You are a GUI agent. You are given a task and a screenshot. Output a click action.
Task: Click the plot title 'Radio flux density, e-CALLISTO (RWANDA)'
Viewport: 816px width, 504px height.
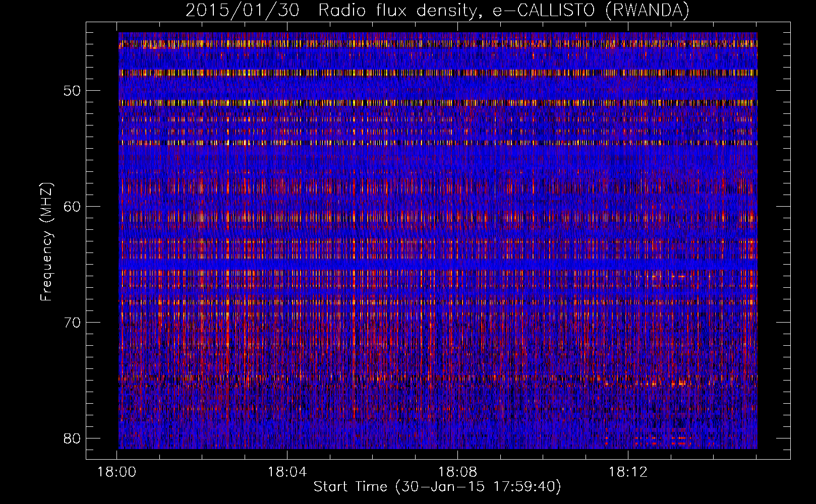click(504, 10)
